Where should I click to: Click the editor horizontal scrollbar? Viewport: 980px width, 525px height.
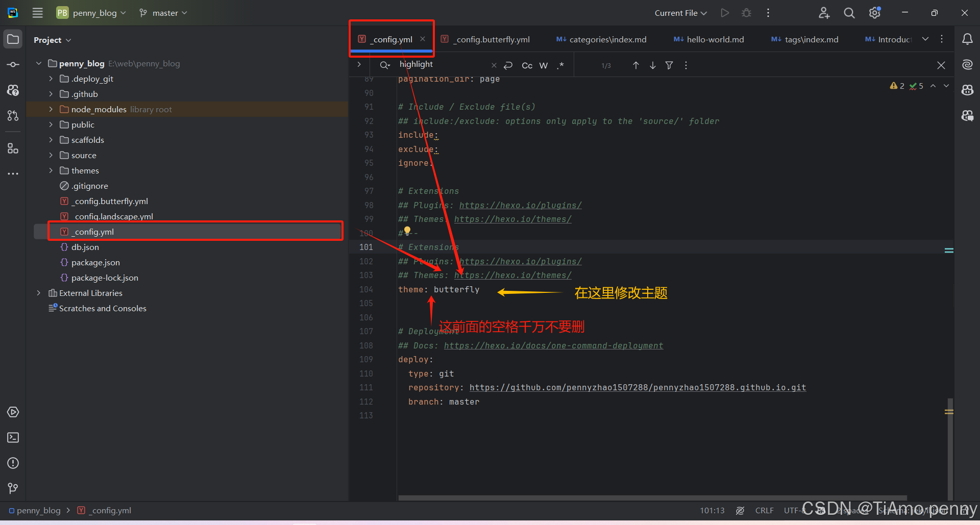652,497
